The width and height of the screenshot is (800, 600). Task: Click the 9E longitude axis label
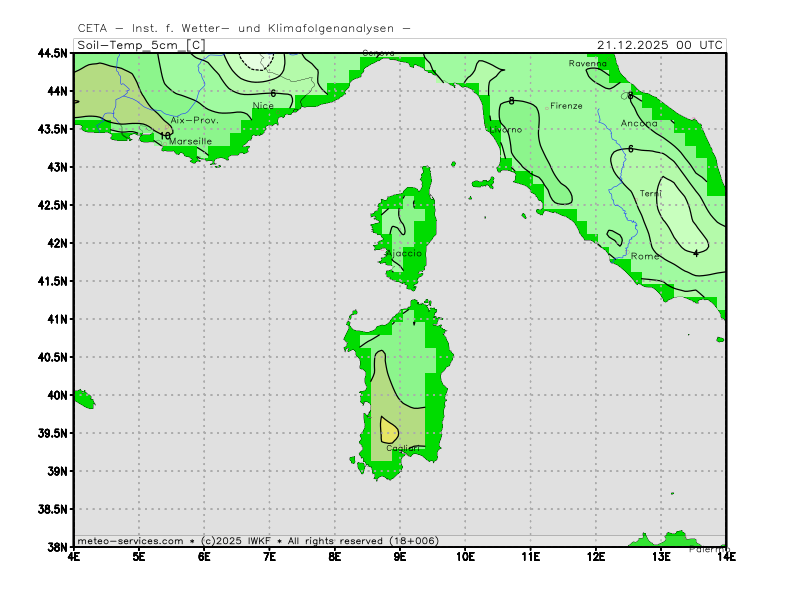(400, 556)
